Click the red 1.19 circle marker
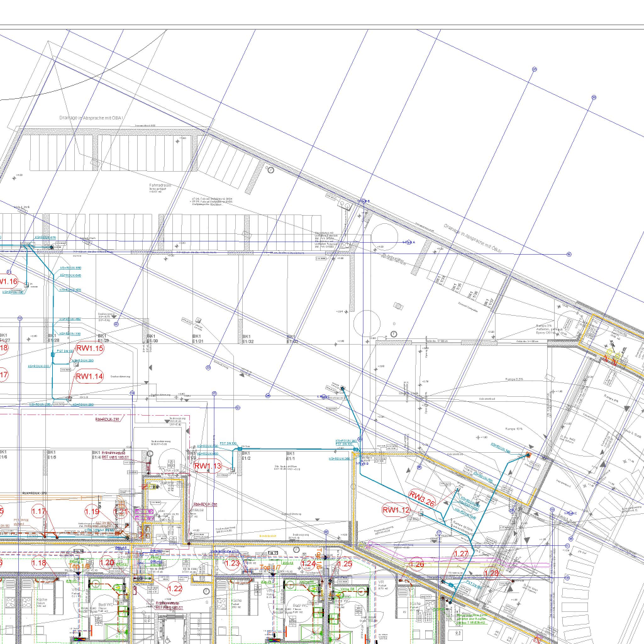 pos(92,511)
